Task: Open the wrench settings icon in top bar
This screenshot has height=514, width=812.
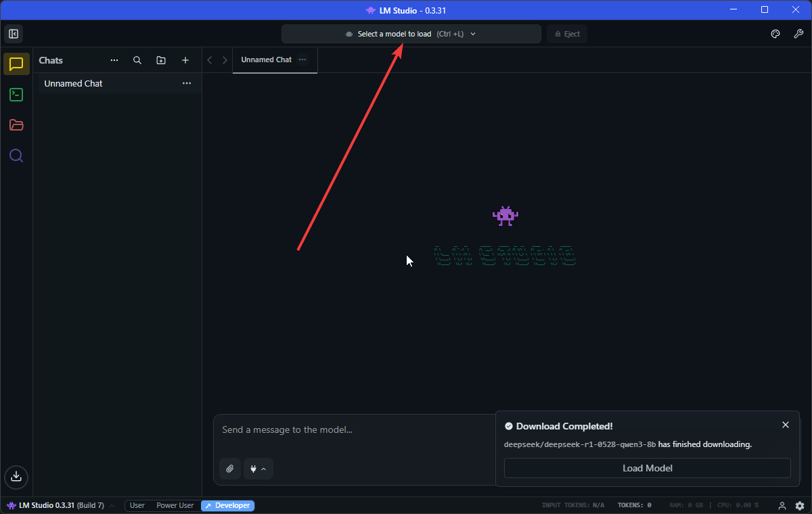Action: [x=798, y=34]
